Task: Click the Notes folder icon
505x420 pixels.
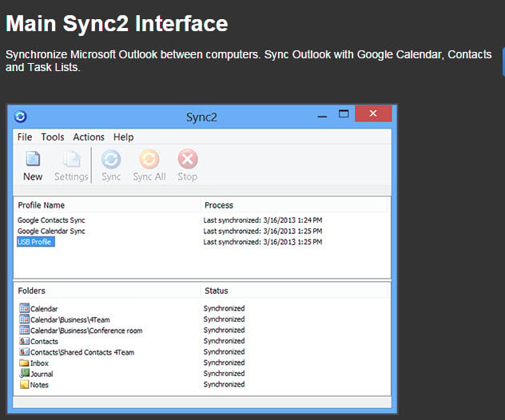Action: [24, 384]
